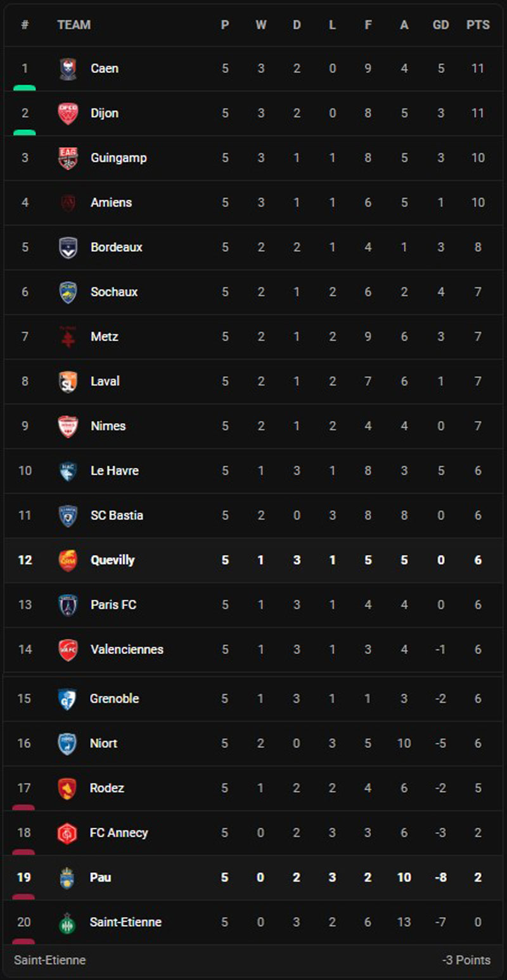Sort table by GD column header

pos(441,25)
